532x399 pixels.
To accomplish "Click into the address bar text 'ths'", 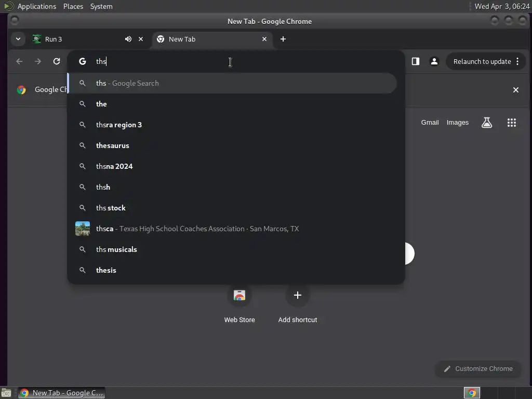I will click(x=101, y=61).
